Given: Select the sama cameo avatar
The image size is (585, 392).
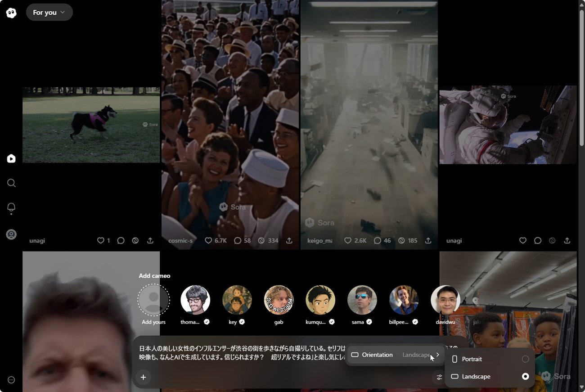Looking at the screenshot, I should pyautogui.click(x=362, y=300).
